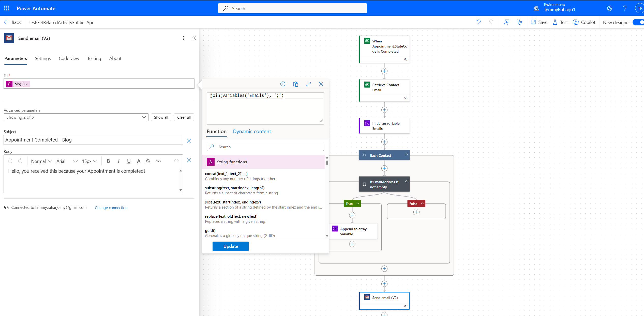Image resolution: width=644 pixels, height=316 pixels.
Task: Close the expression popup
Action: coord(321,84)
